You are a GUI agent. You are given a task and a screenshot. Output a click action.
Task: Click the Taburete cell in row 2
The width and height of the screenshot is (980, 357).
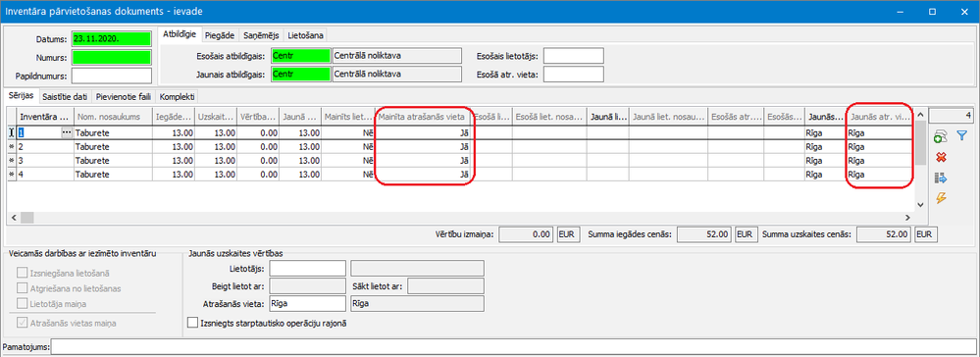pyautogui.click(x=114, y=147)
